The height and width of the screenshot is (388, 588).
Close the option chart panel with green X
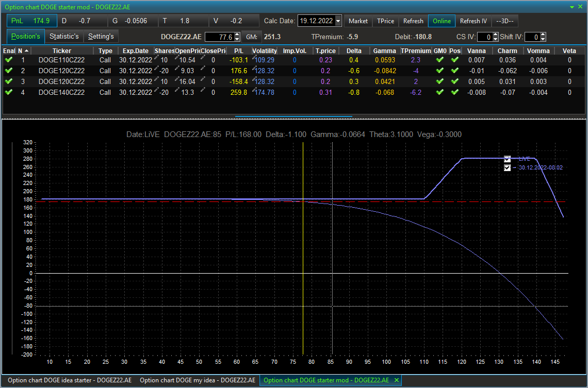pos(580,7)
